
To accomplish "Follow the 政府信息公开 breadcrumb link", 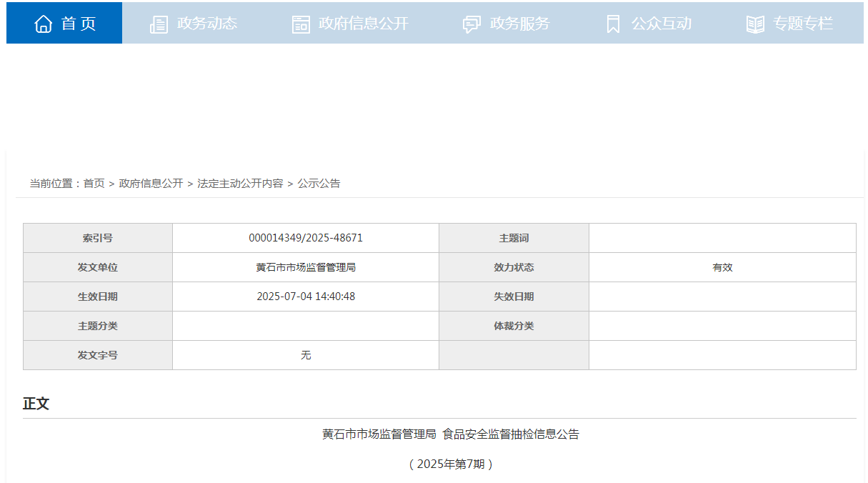I will (x=151, y=184).
